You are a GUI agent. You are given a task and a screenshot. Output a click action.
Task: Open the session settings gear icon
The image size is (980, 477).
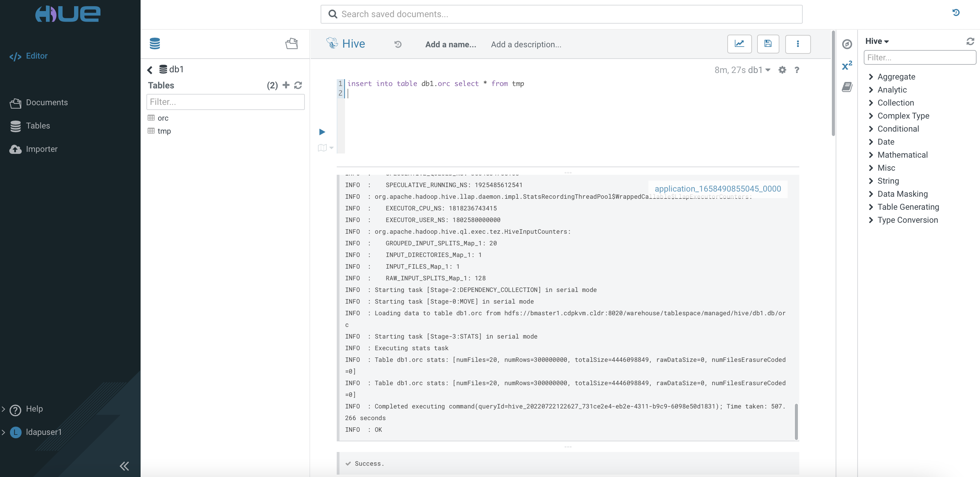(x=782, y=70)
